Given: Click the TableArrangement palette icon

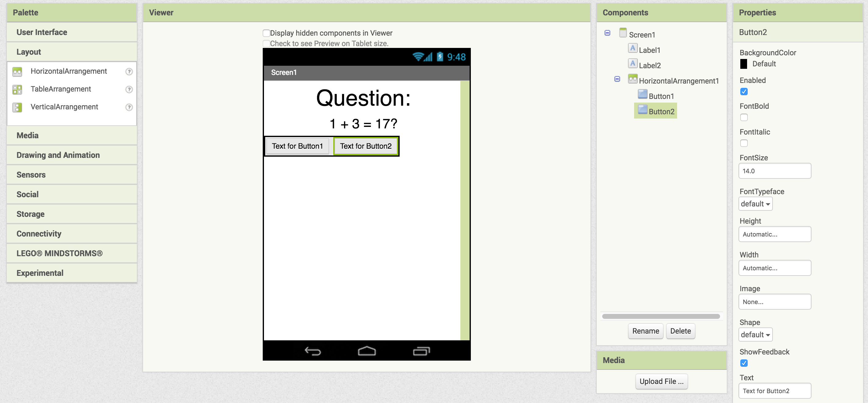Looking at the screenshot, I should click(x=17, y=89).
